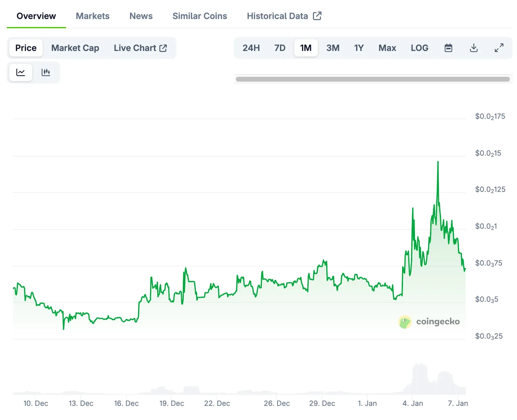Screen dimensions: 517x420
Task: Click the download chart data icon
Action: point(474,48)
